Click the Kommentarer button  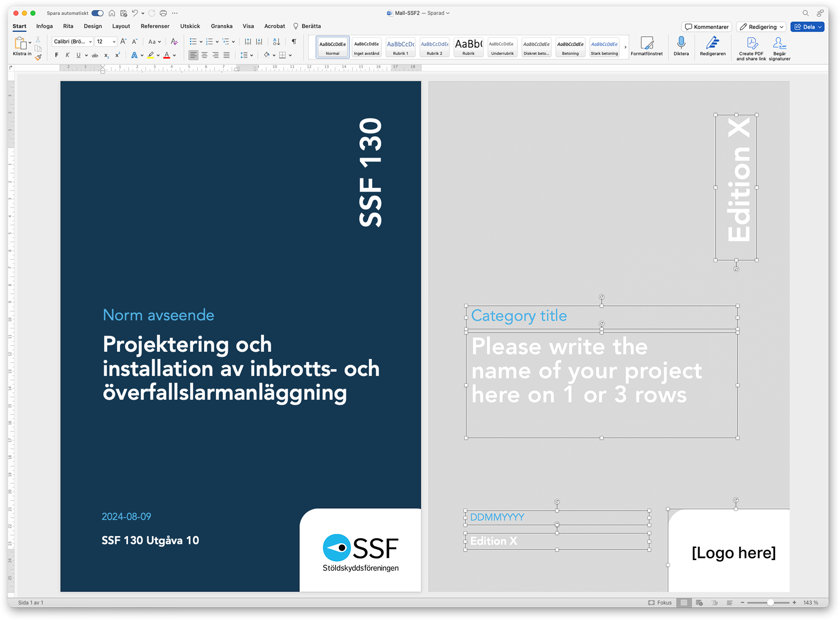(x=707, y=27)
